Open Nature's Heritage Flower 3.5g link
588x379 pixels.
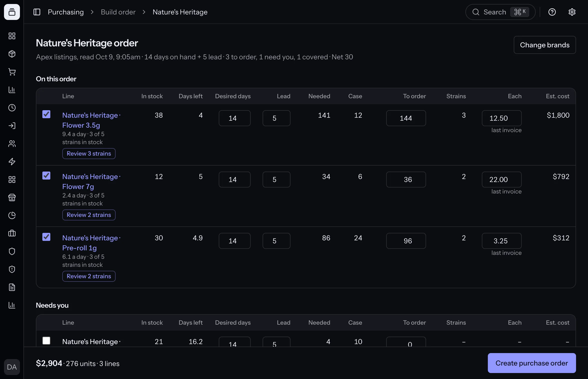point(91,120)
